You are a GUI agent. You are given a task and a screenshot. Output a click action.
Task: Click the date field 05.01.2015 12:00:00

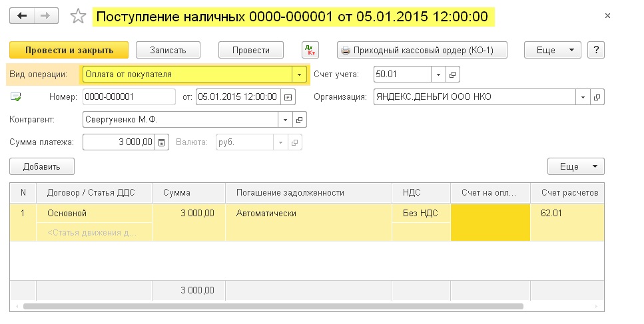tap(238, 97)
